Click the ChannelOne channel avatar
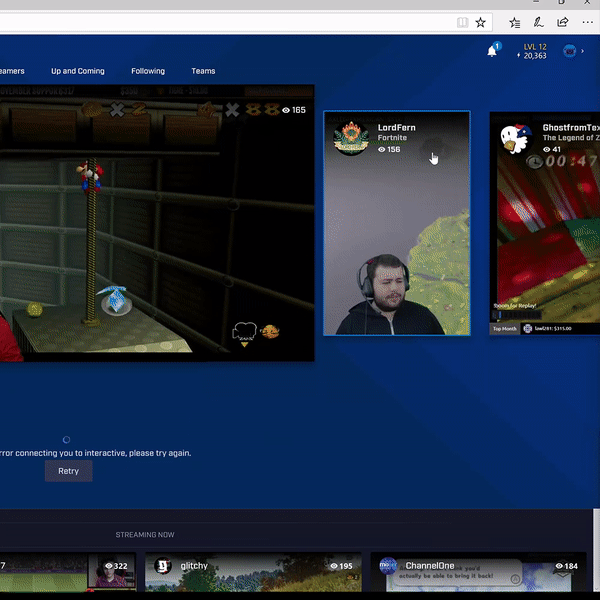 click(388, 566)
